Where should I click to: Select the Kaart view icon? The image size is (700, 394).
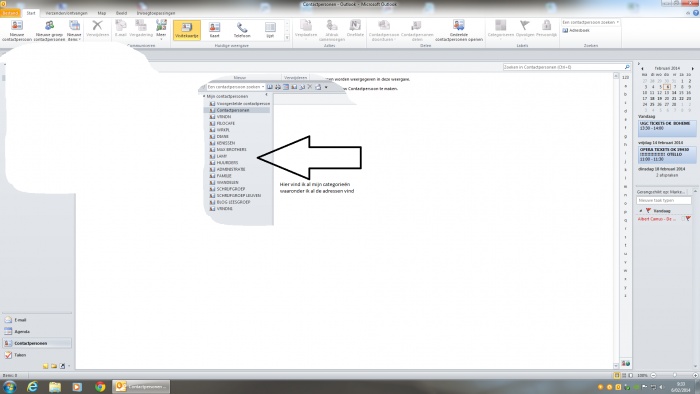214,30
